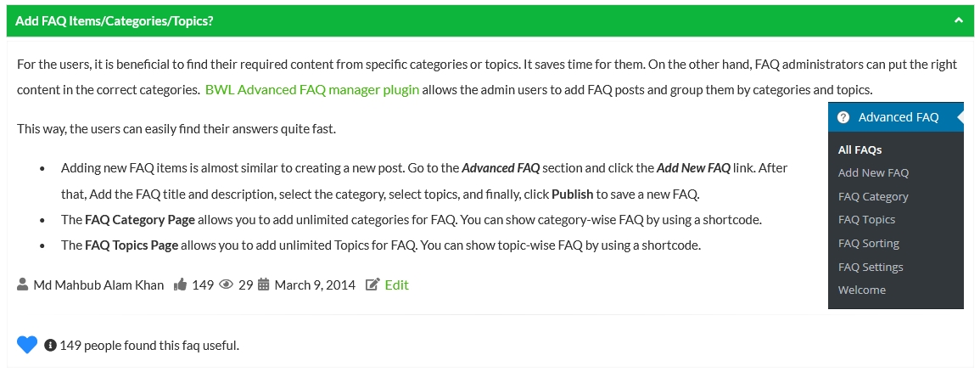Toggle the "Add FAQ Items/Categories/Topics?" accordion title

click(115, 20)
